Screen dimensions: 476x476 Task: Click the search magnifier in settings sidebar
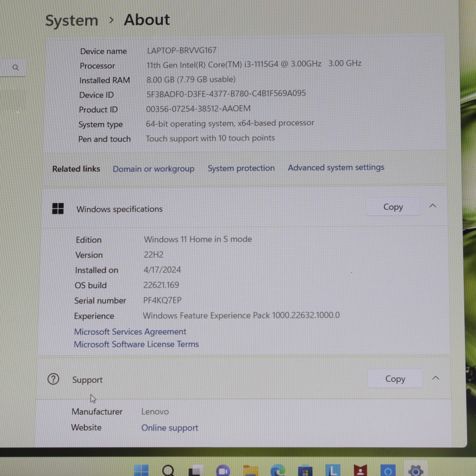pos(15,67)
